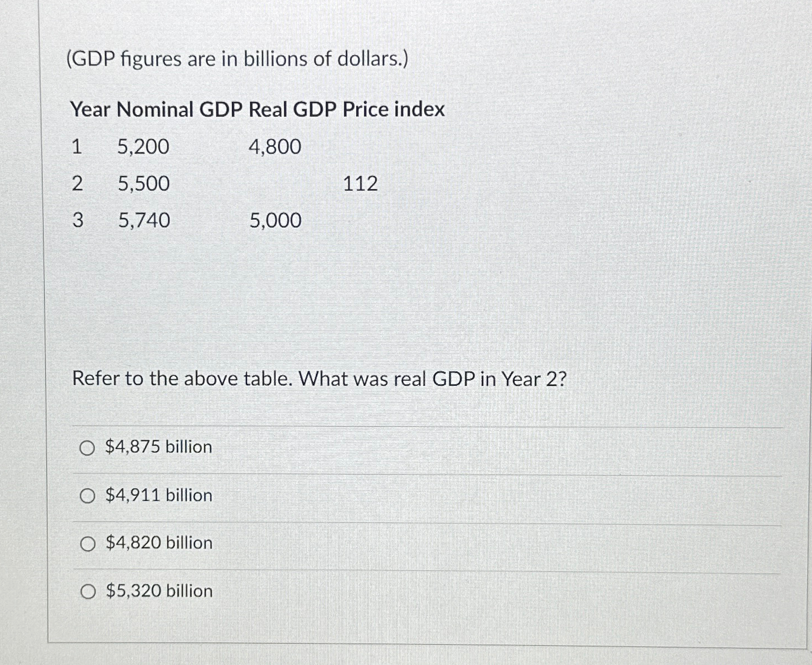Click the Year 3 real GDP value 5,000
Image resolution: width=812 pixels, height=665 pixels.
coord(274,221)
